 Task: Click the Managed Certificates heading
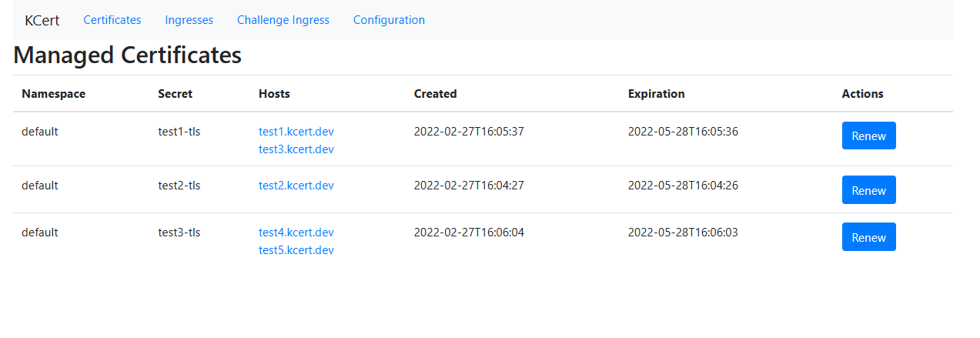[127, 55]
